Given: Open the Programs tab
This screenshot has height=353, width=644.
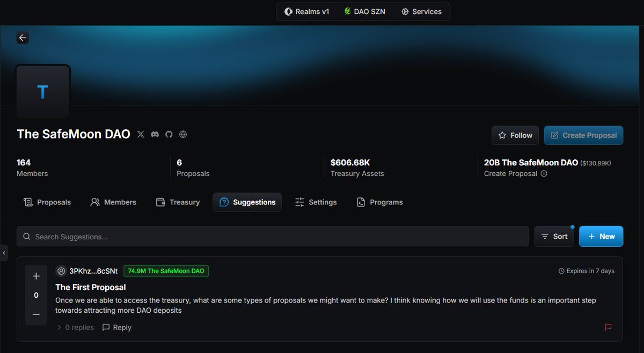Looking at the screenshot, I should (x=380, y=202).
